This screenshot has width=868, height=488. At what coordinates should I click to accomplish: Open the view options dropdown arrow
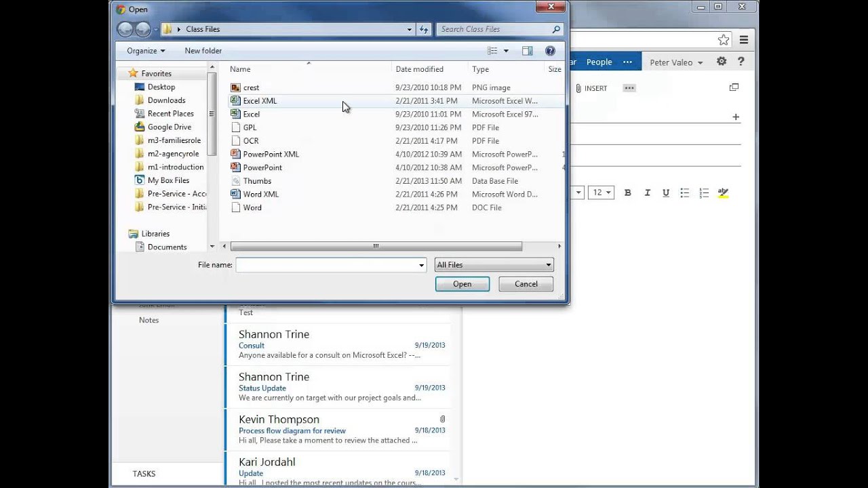[x=506, y=51]
